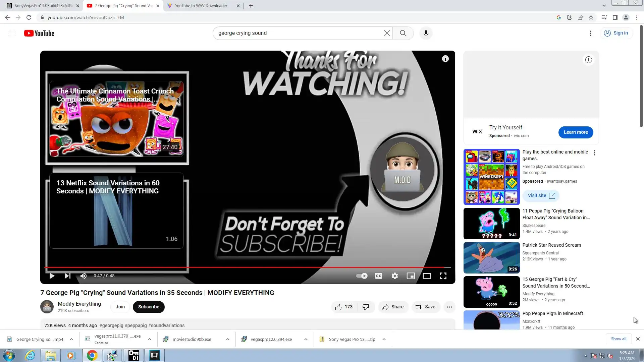Mute the video volume speaker
Image resolution: width=644 pixels, height=362 pixels.
[83, 276]
